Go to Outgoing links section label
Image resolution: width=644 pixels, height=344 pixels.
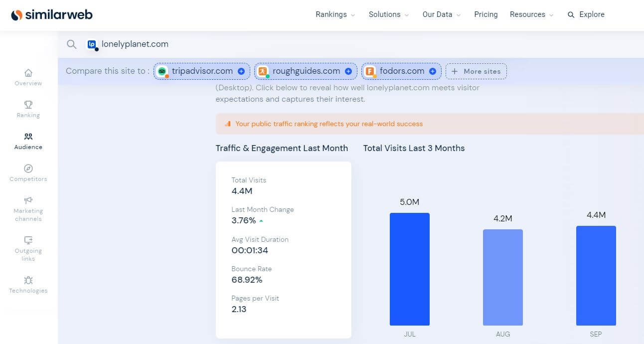(28, 255)
